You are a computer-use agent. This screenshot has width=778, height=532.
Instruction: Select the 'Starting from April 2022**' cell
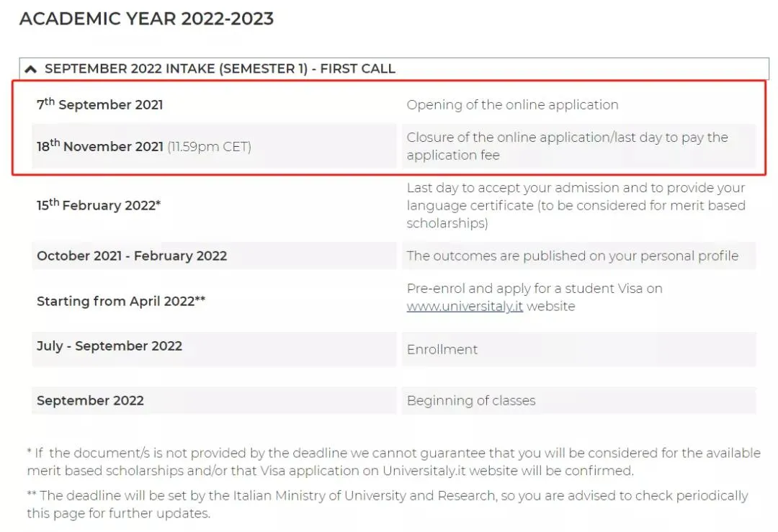pyautogui.click(x=121, y=302)
